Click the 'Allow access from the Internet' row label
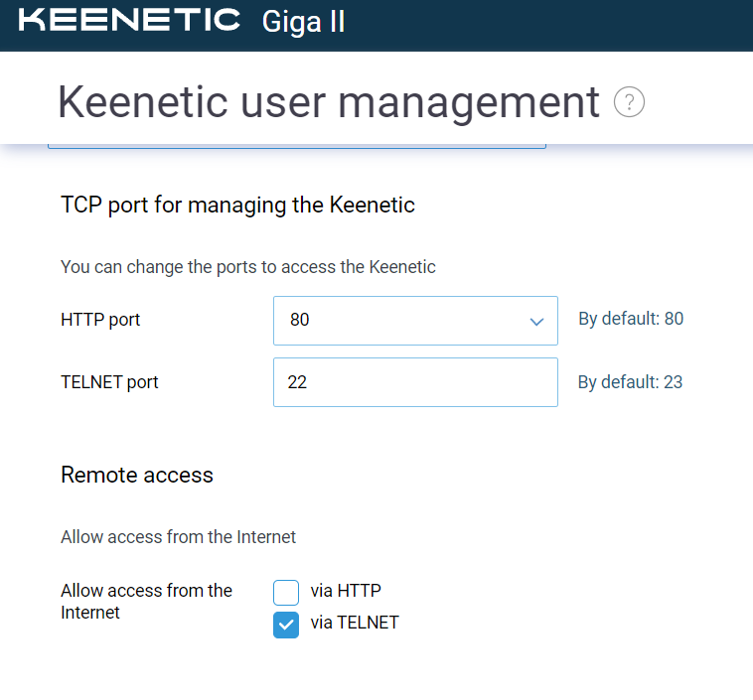The width and height of the screenshot is (753, 700). 146,601
